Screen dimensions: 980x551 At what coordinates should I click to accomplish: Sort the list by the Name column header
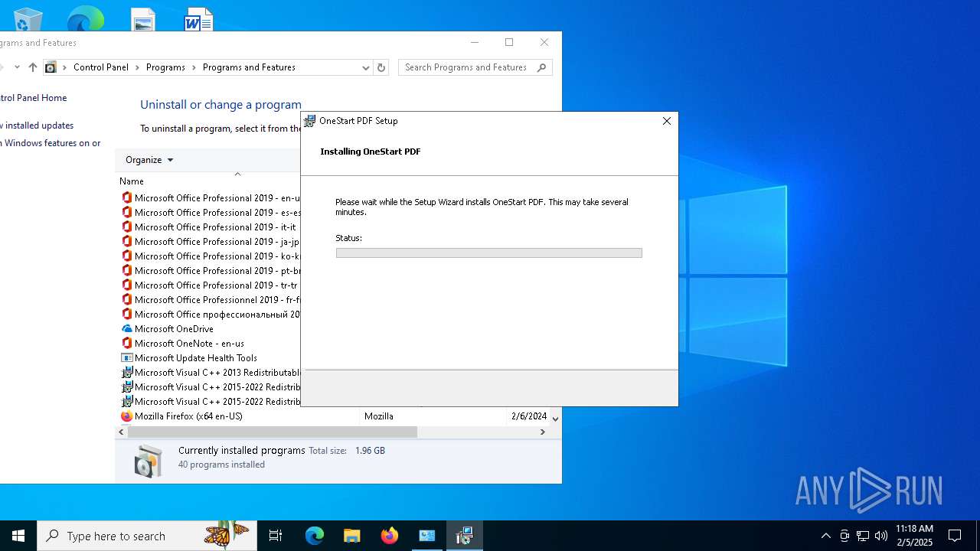132,181
